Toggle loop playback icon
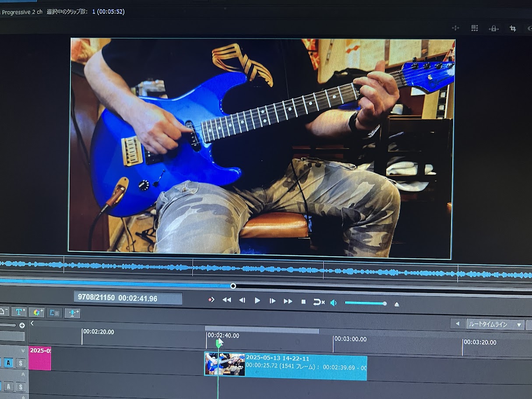 (x=319, y=302)
